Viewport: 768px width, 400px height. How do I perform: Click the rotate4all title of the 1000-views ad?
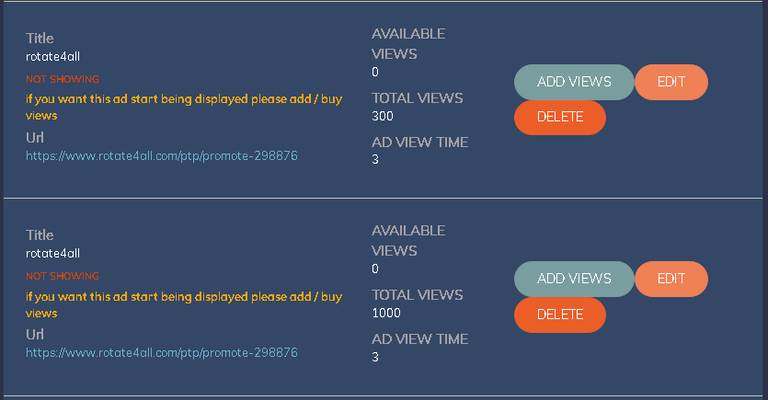pyautogui.click(x=53, y=253)
